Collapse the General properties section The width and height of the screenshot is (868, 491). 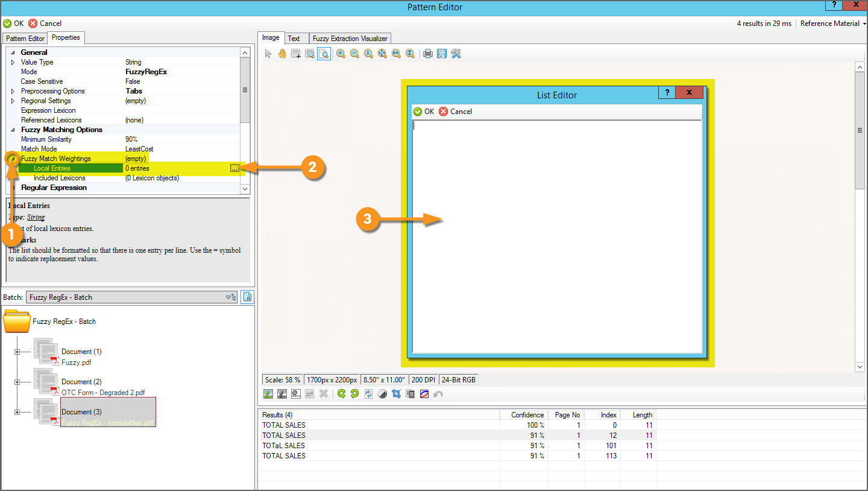click(x=13, y=52)
